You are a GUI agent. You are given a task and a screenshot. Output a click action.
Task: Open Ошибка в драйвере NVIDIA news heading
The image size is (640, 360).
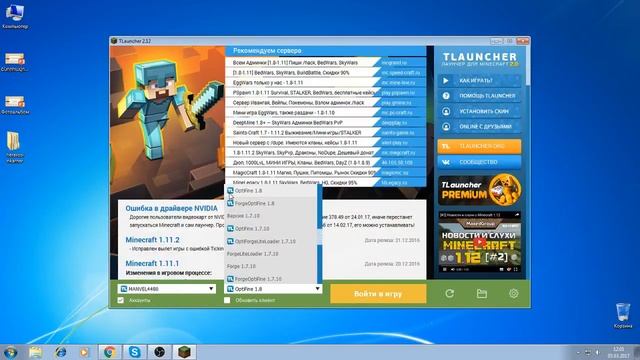pyautogui.click(x=171, y=208)
